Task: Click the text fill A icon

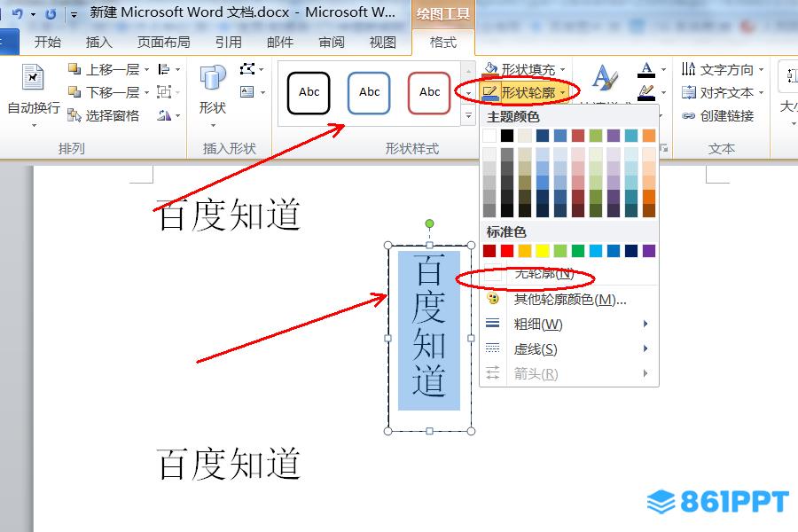Action: coord(646,69)
